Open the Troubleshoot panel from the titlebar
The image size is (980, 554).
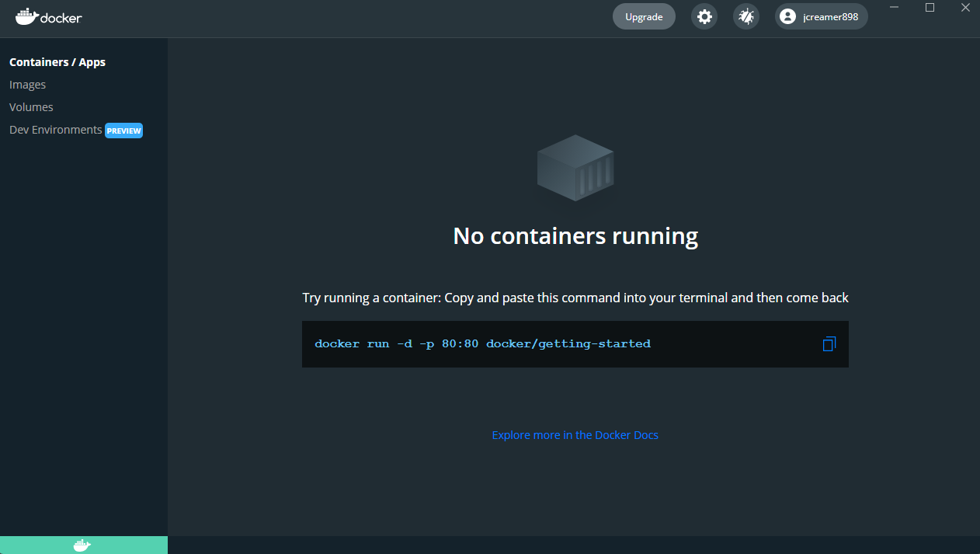pyautogui.click(x=745, y=16)
